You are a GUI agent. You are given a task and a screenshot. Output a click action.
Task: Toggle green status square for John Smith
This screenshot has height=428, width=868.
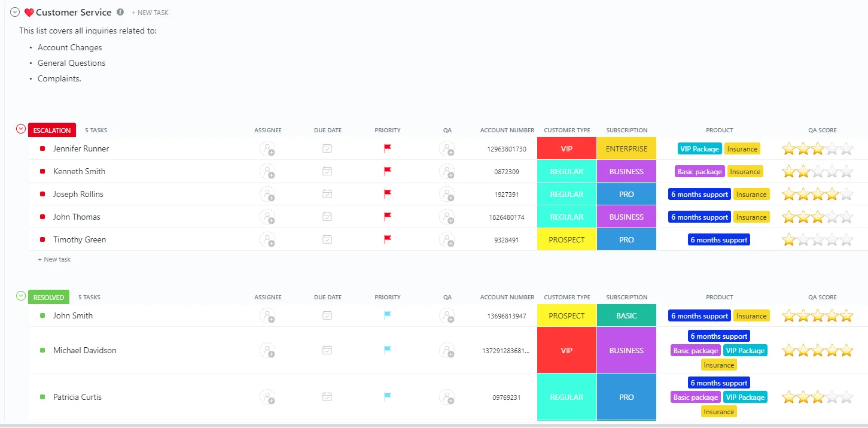pyautogui.click(x=42, y=315)
